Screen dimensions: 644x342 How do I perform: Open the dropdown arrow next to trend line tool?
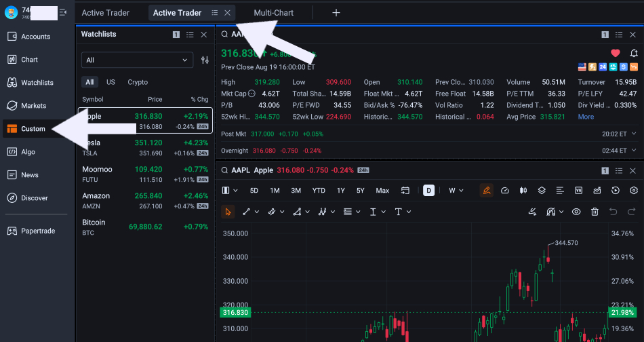click(257, 212)
